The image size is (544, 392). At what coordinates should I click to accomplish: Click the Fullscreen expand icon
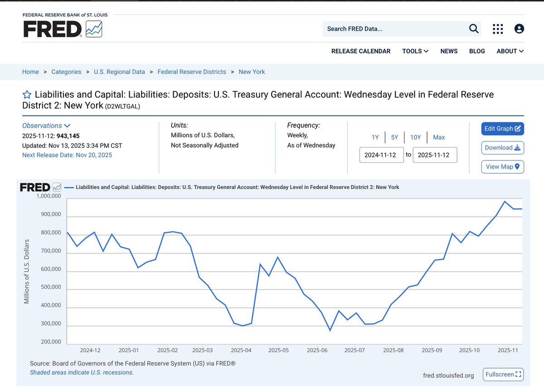tap(517, 374)
